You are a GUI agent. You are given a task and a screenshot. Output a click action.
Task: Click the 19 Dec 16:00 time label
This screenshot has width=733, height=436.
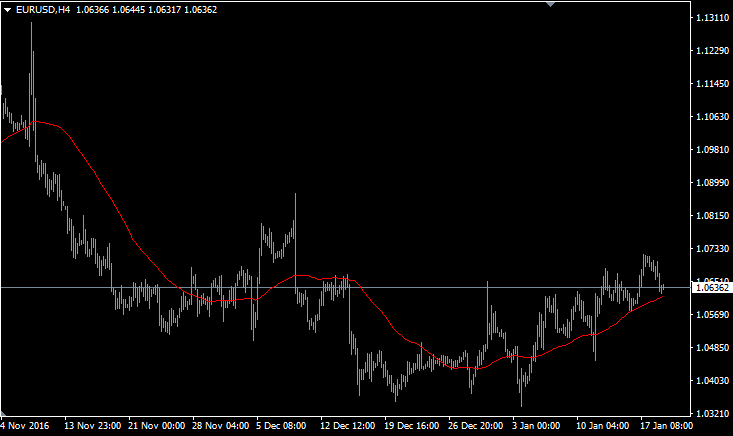point(411,426)
